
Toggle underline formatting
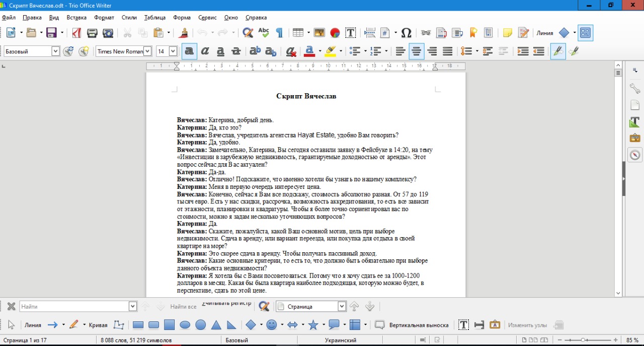[x=220, y=51]
